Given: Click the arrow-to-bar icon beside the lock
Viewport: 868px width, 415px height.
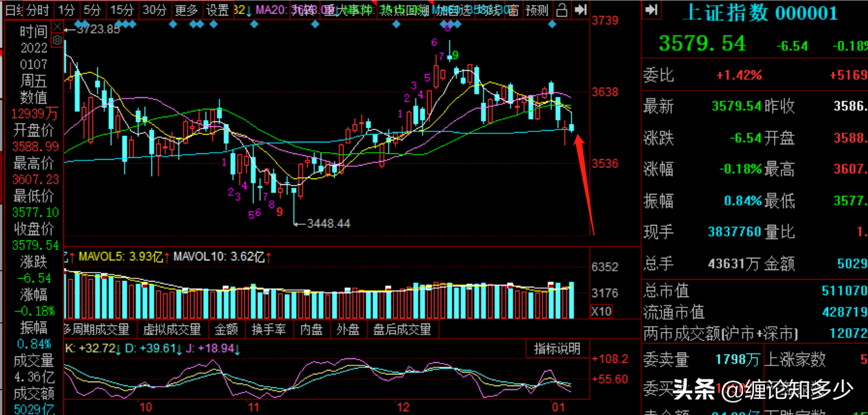Looking at the screenshot, I should (x=581, y=10).
